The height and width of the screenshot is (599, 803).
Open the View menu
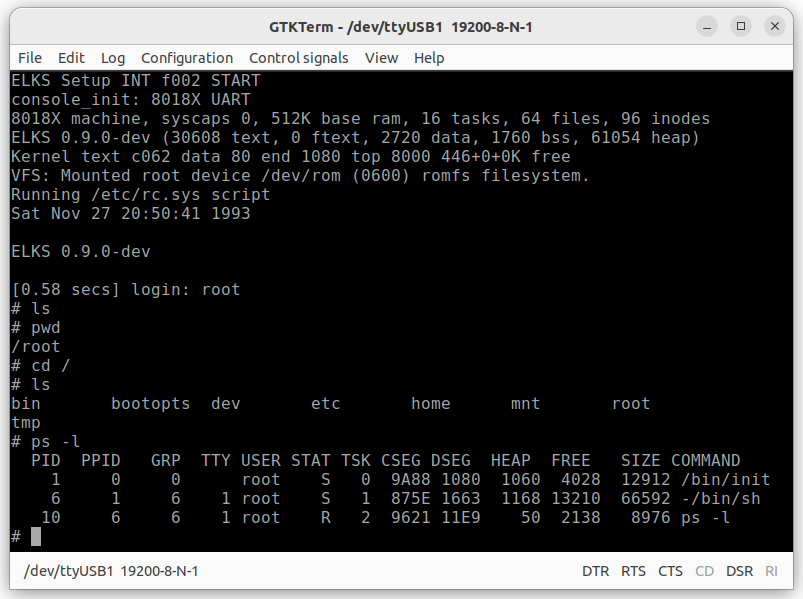381,58
